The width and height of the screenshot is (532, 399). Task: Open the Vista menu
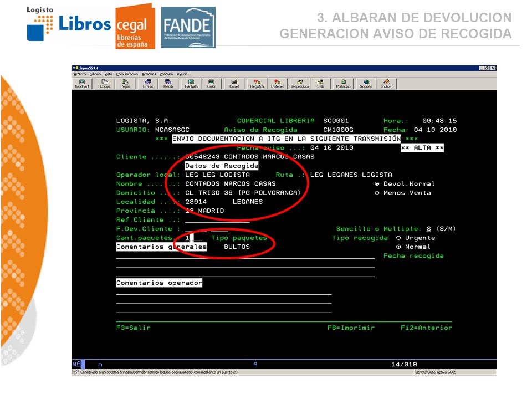click(108, 74)
